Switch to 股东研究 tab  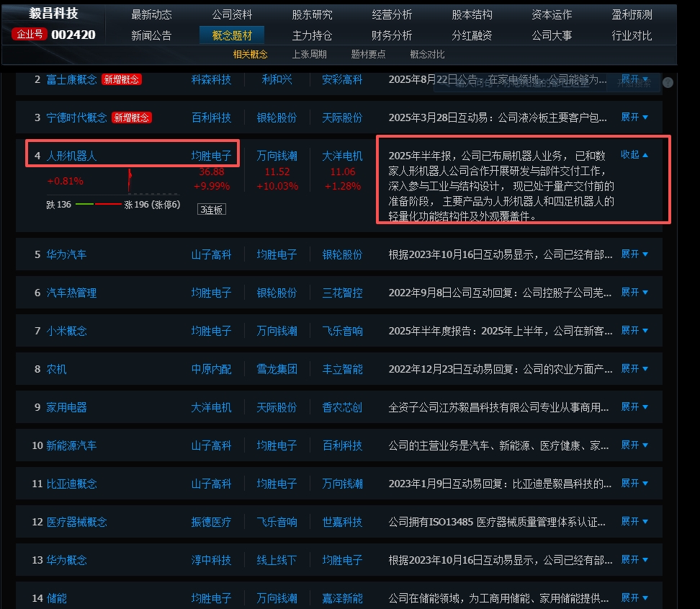312,14
